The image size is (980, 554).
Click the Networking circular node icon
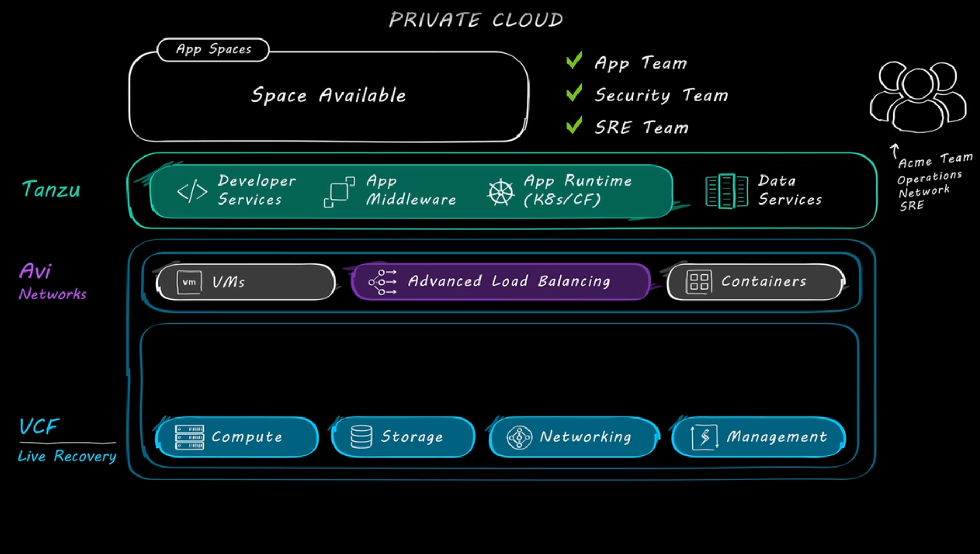pos(519,437)
